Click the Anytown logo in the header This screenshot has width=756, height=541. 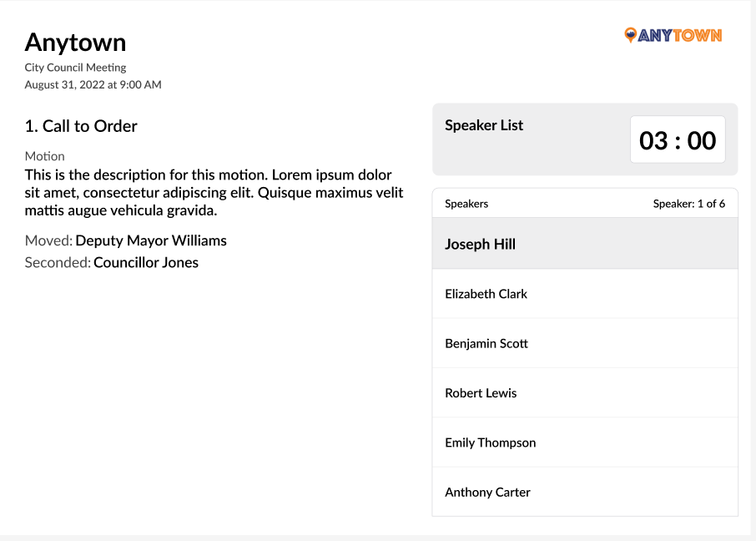[673, 35]
